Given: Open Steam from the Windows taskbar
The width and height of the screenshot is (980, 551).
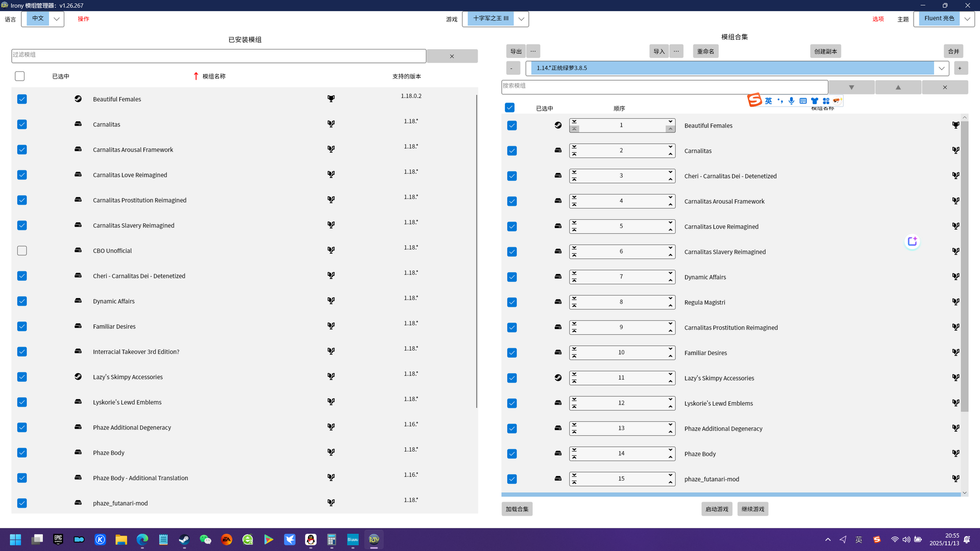Looking at the screenshot, I should (x=184, y=539).
